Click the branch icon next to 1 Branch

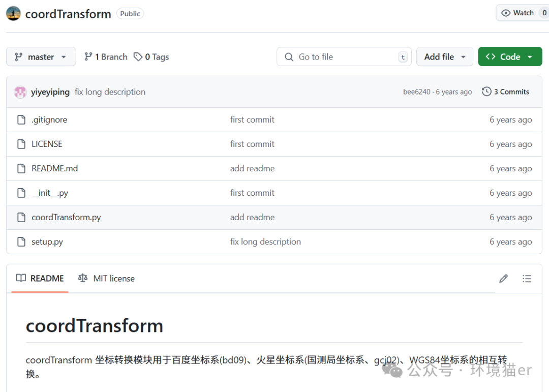tap(88, 56)
